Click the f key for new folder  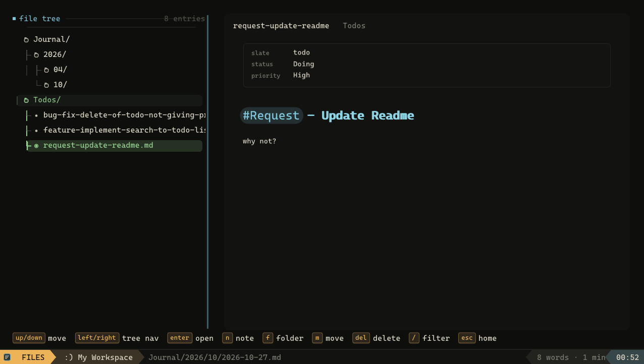[x=267, y=338]
